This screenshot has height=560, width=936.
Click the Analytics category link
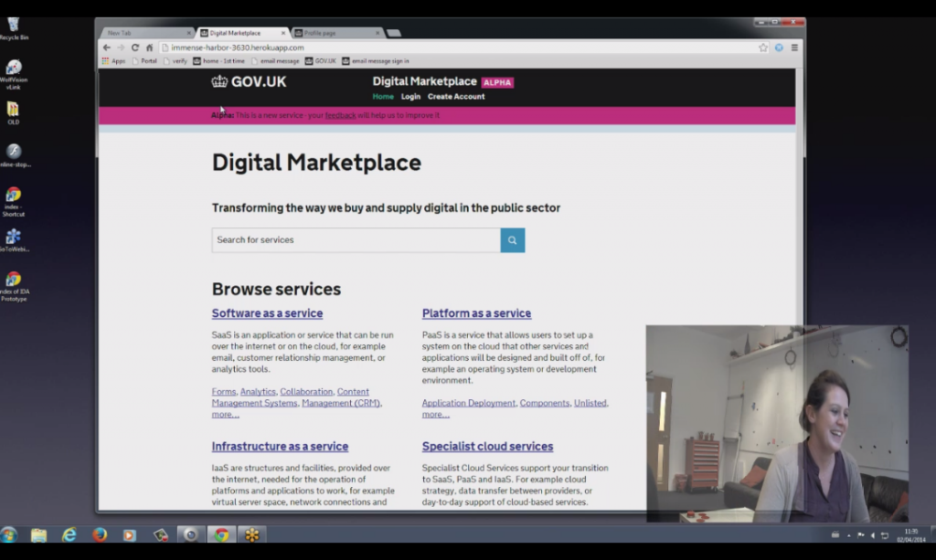(x=258, y=392)
